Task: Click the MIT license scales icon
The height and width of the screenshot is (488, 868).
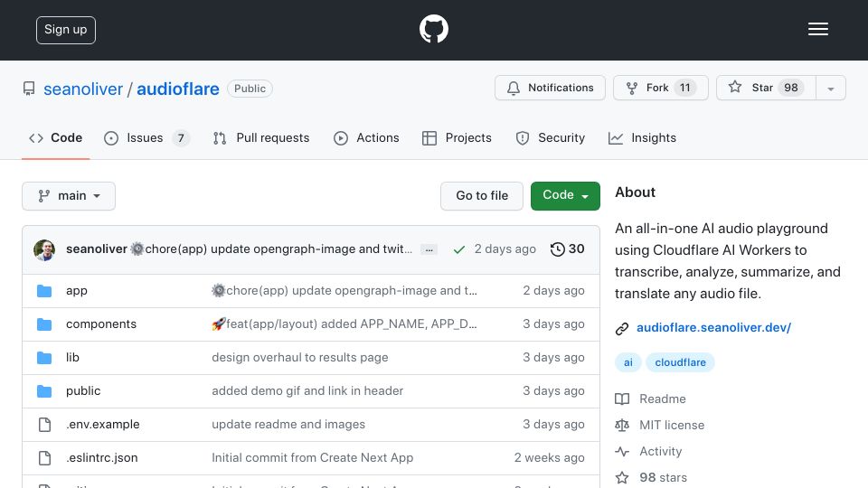Action: coord(622,425)
